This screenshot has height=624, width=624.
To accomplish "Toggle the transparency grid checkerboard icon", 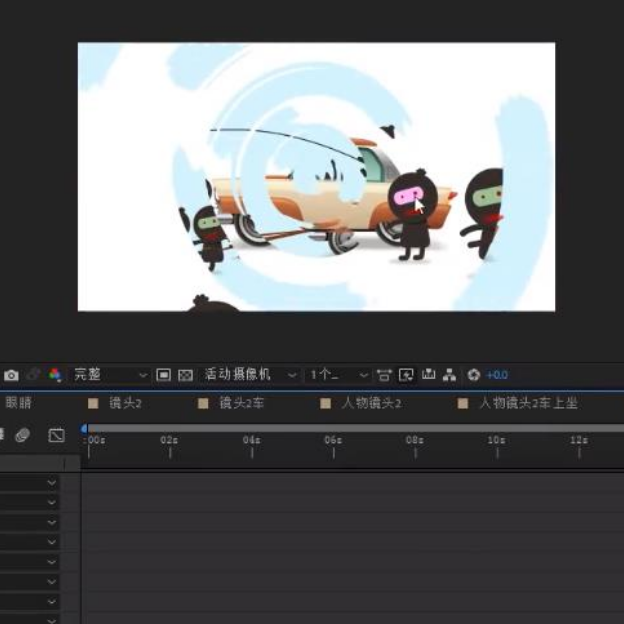I will [x=185, y=375].
